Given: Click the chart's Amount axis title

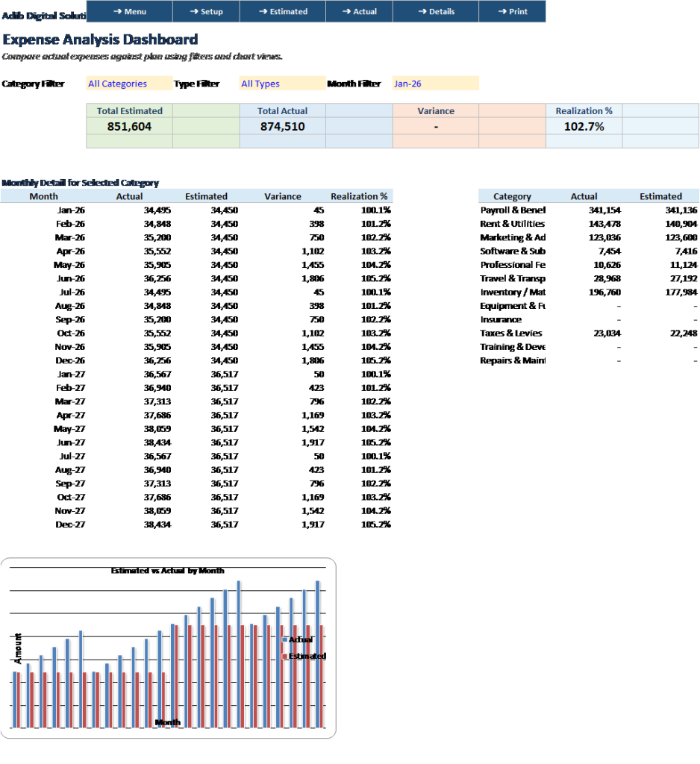Looking at the screenshot, I should point(18,648).
